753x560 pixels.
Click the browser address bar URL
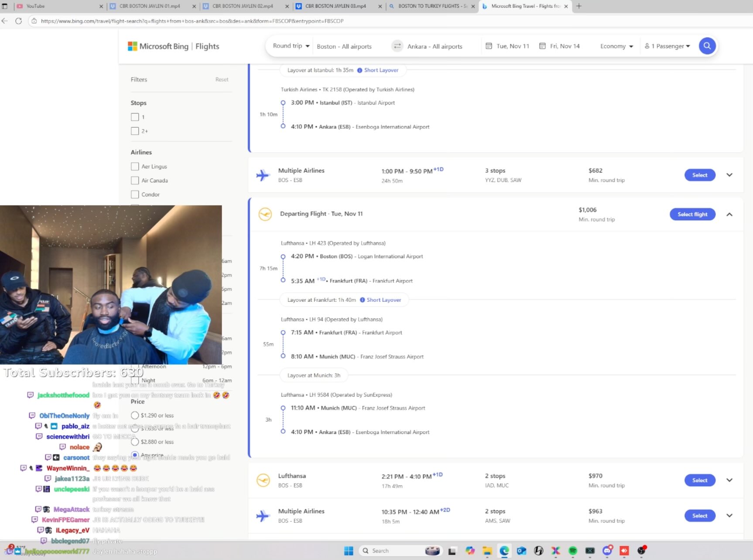click(x=192, y=21)
